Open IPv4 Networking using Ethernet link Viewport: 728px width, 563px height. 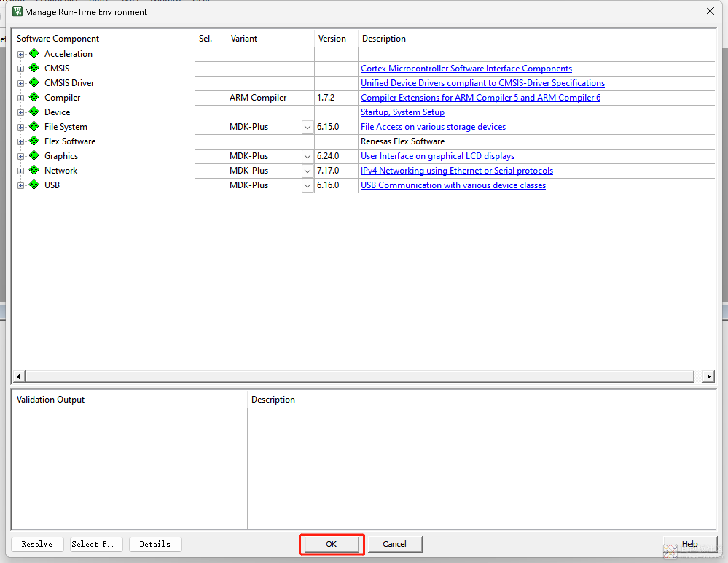tap(457, 171)
